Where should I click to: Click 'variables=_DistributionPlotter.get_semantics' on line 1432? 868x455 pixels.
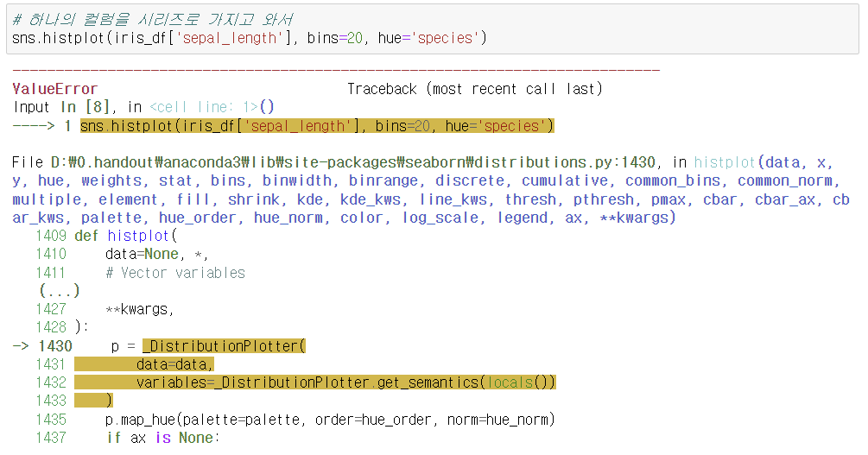click(308, 382)
